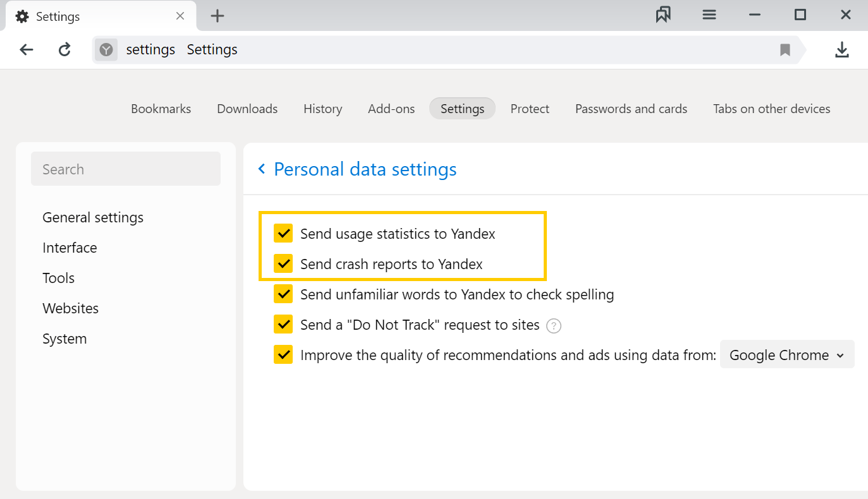Uncheck Send crash reports to Yandex
This screenshot has width=868, height=499.
(x=283, y=263)
